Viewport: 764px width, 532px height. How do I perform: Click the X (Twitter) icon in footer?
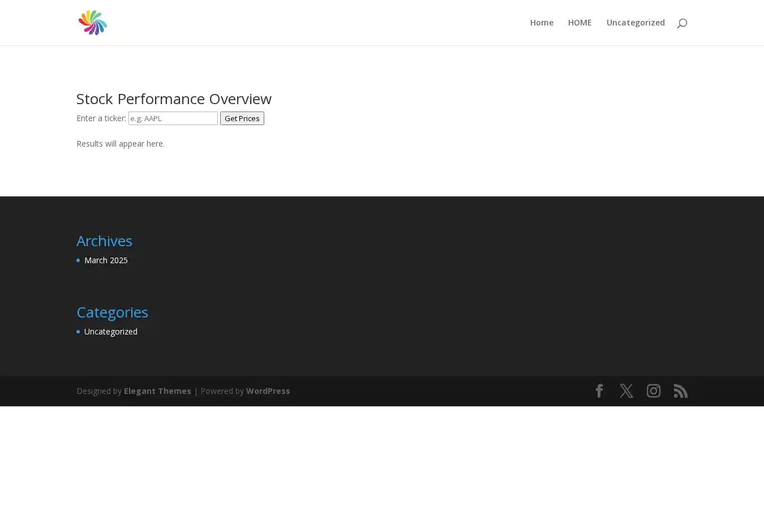[x=626, y=391]
